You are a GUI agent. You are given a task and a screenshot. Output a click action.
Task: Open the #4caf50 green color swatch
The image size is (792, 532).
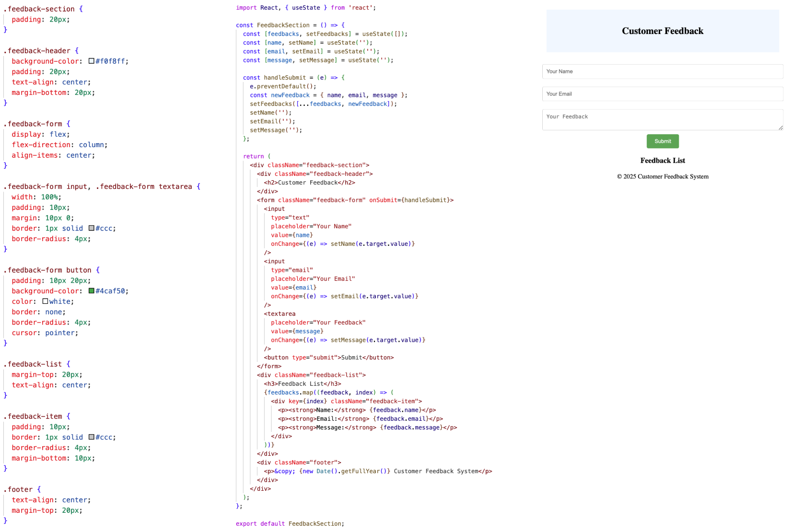click(x=91, y=291)
